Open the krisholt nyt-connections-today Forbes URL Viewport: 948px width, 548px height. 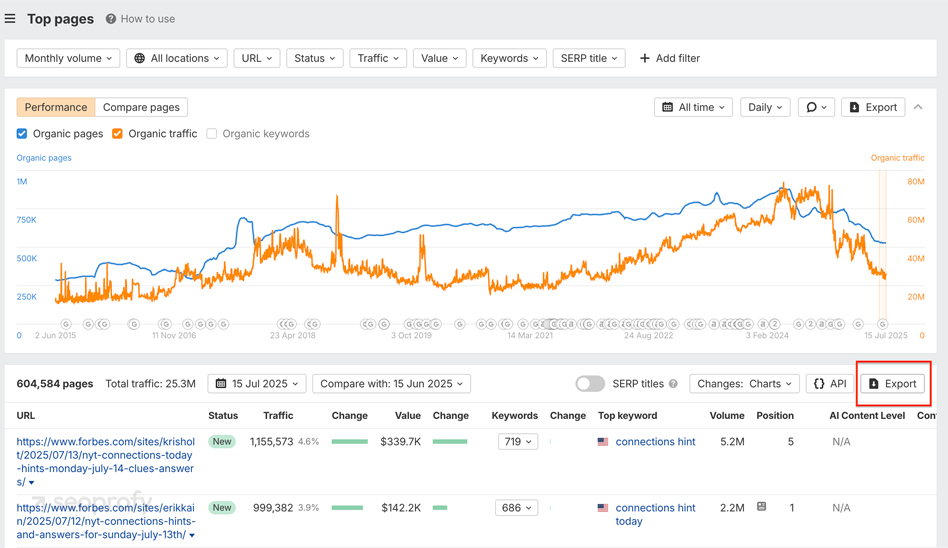[105, 462]
